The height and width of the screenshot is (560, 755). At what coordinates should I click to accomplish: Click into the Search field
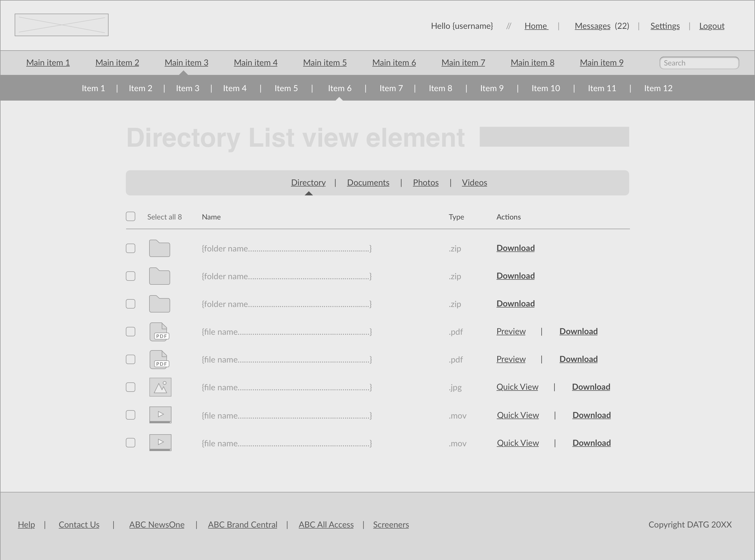[x=699, y=63]
